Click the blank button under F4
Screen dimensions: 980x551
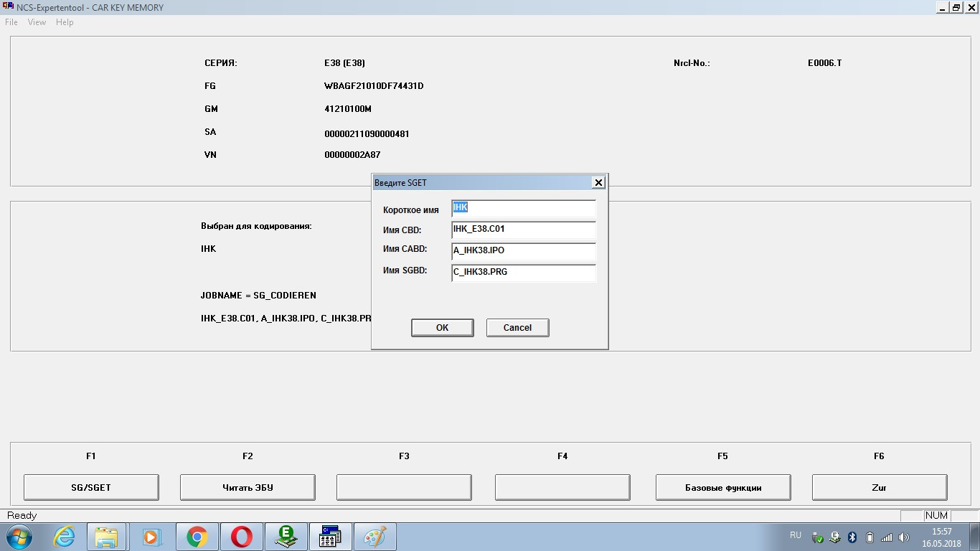(562, 487)
